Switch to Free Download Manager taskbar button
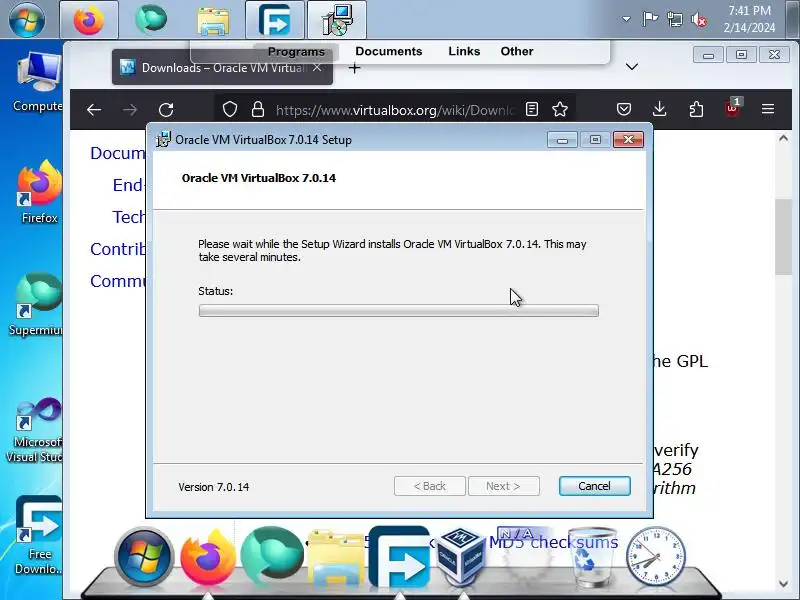 point(274,20)
